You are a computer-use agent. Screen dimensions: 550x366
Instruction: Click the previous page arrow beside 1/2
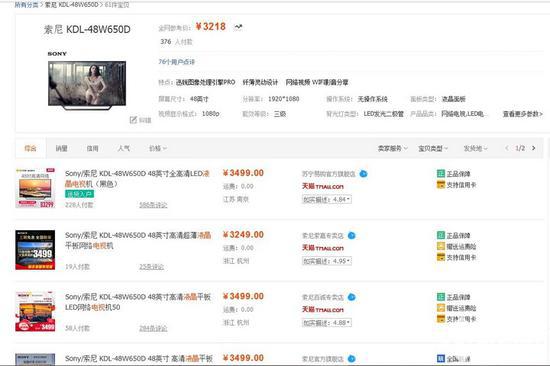click(507, 148)
